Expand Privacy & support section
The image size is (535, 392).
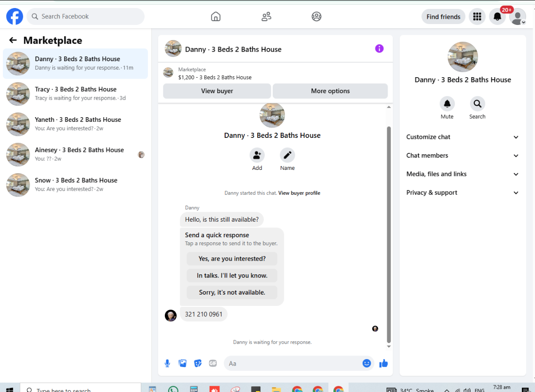[462, 192]
